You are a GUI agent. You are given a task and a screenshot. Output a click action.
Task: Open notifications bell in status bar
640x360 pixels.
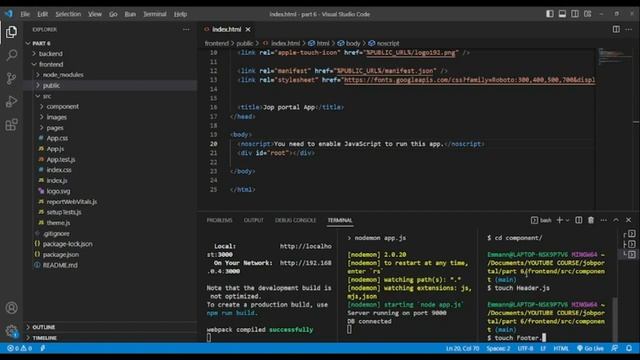[x=629, y=348]
